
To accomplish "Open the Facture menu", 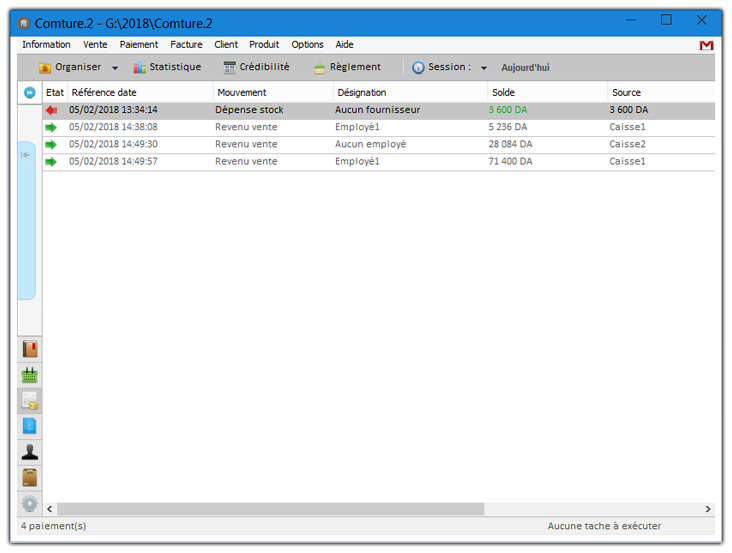I will 186,45.
